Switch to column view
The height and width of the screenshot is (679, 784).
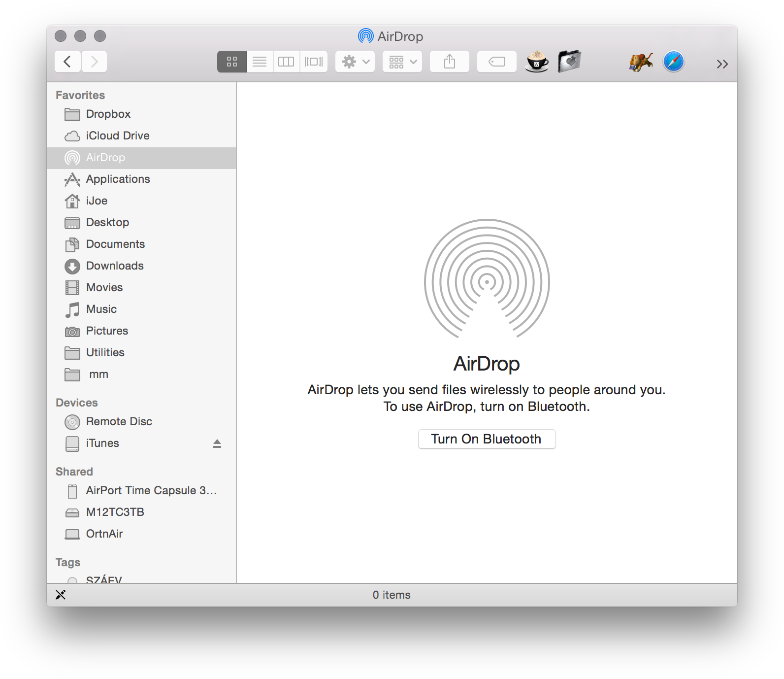tap(286, 62)
